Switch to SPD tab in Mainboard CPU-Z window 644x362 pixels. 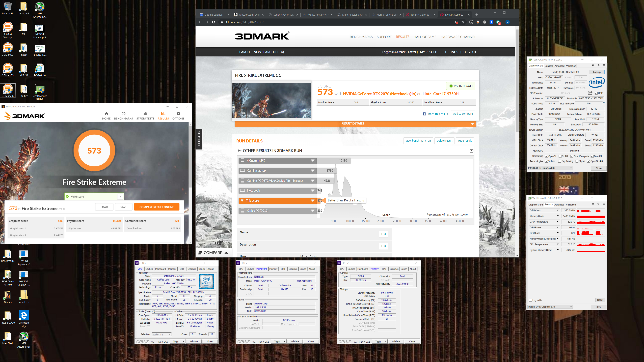point(283,269)
